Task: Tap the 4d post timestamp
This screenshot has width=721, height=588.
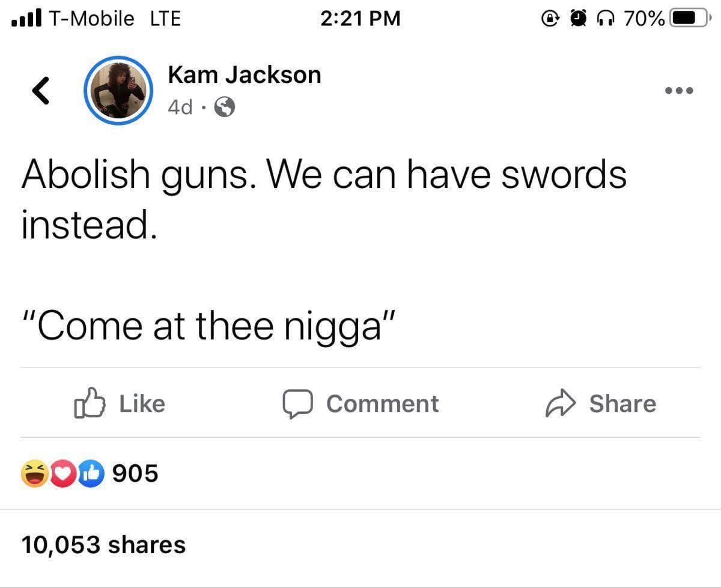Action: (180, 108)
